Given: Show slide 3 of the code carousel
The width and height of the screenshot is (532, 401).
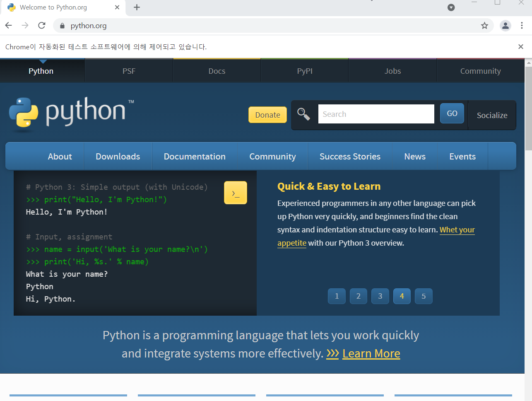Looking at the screenshot, I should point(380,296).
